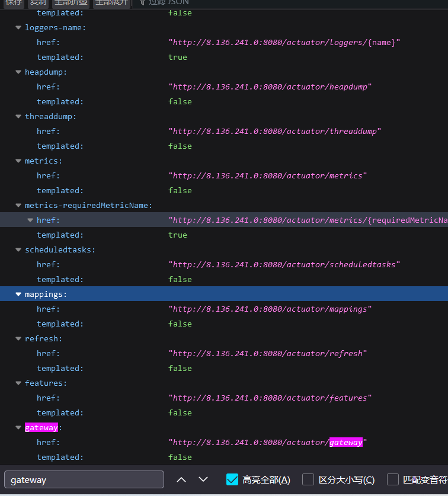Image resolution: width=448 pixels, height=496 pixels.
Task: Collapse the metrics node
Action: pos(18,161)
